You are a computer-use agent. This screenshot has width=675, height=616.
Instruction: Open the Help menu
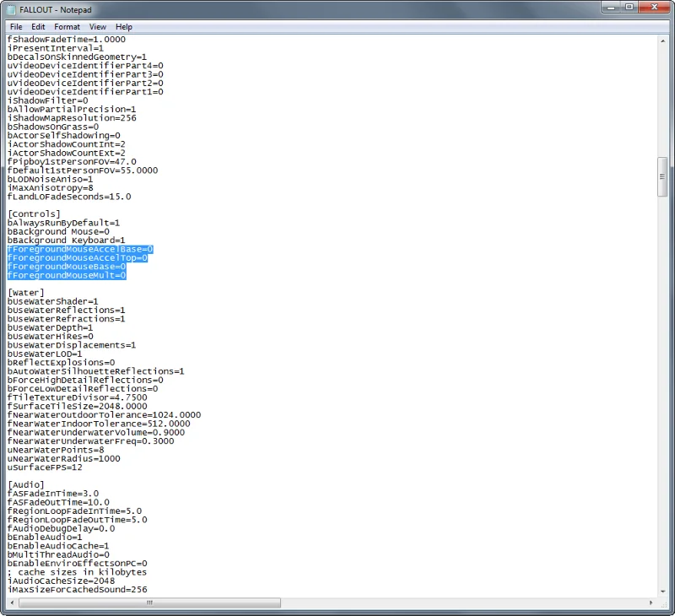(x=123, y=27)
